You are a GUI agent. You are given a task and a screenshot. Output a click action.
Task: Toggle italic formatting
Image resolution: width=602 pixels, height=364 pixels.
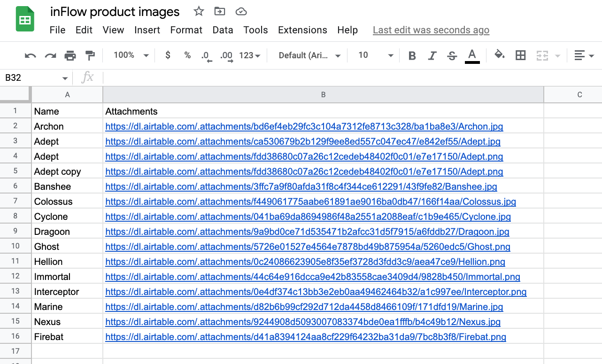pos(432,56)
